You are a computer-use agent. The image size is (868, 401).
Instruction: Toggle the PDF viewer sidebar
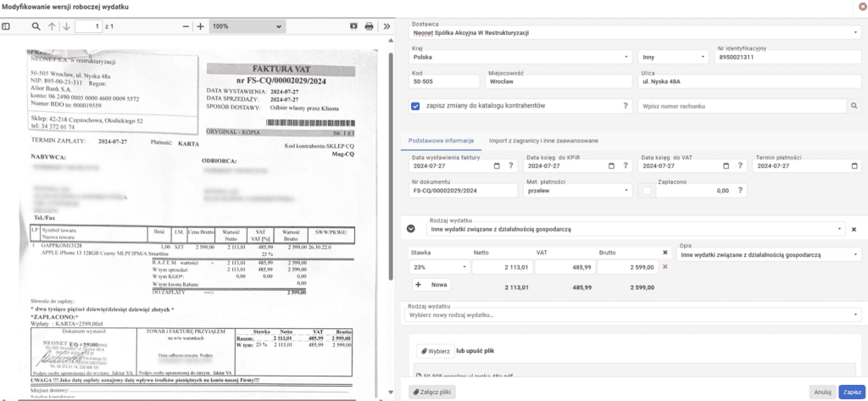pos(7,26)
